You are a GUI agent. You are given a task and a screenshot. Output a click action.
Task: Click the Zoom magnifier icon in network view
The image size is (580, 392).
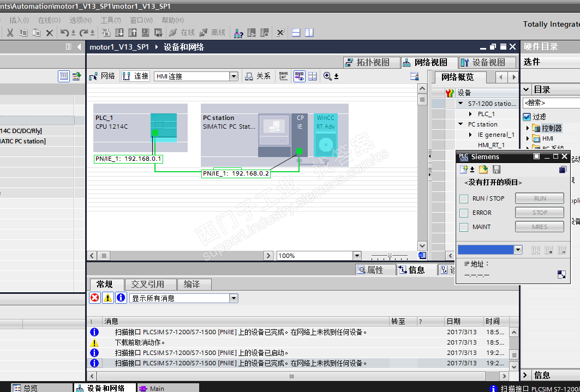click(327, 76)
